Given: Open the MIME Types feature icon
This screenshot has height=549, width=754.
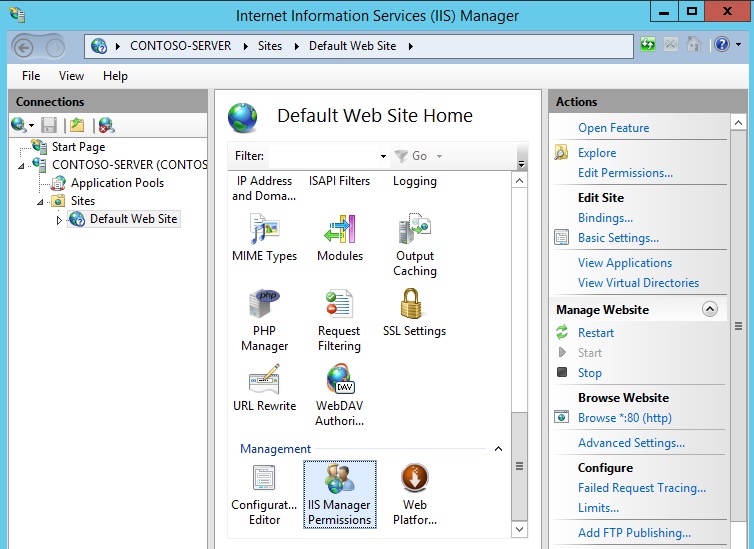Looking at the screenshot, I should [x=264, y=230].
